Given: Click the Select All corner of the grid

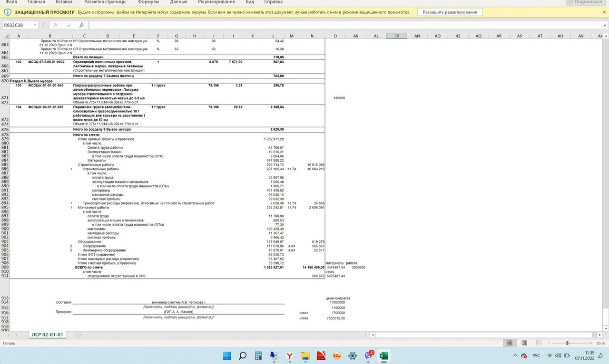Looking at the screenshot, I should click(5, 36).
